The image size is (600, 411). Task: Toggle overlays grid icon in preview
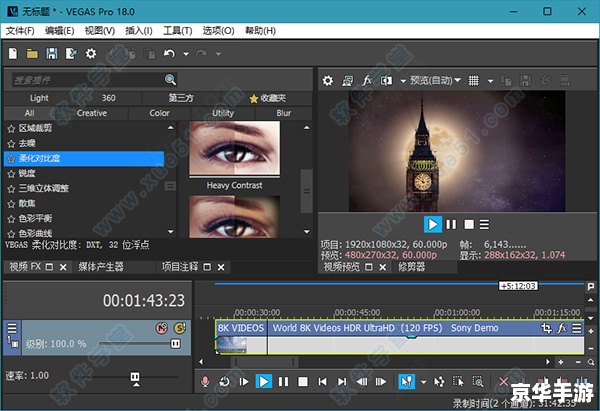[x=474, y=81]
